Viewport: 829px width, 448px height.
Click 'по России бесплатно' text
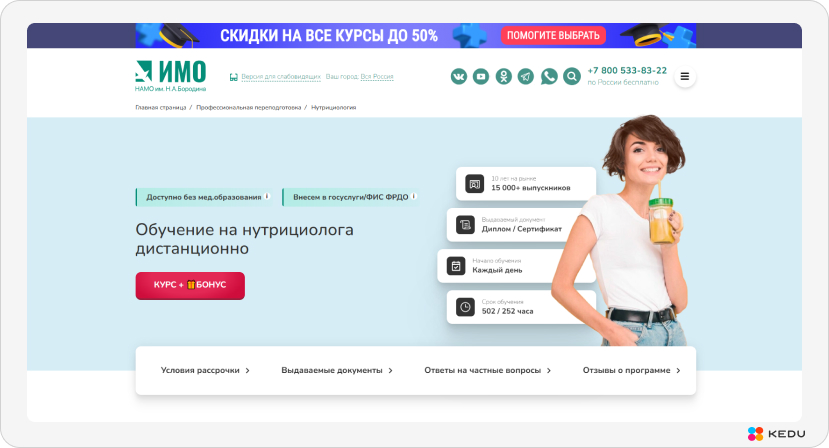point(623,83)
